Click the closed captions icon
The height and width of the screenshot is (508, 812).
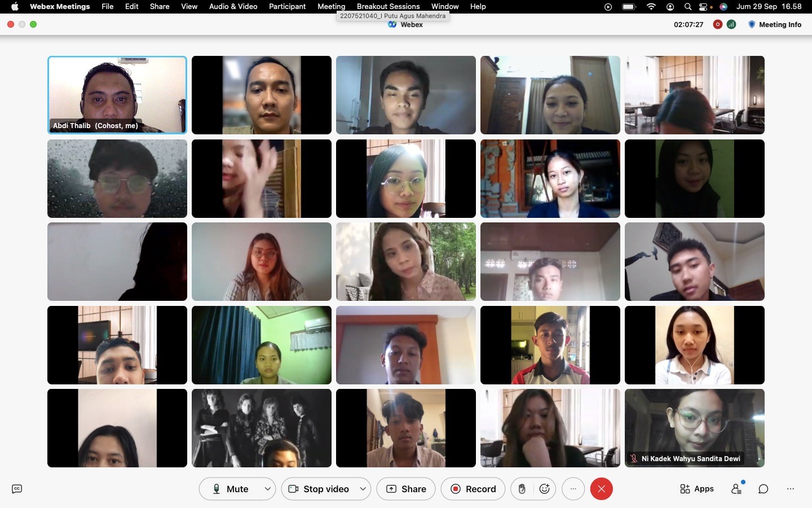point(17,489)
